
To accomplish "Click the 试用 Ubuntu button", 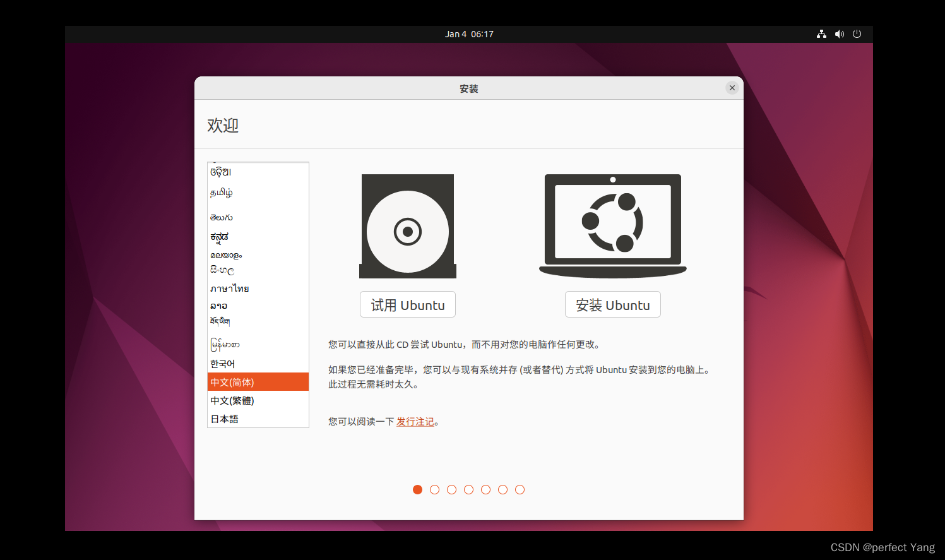I will click(x=408, y=304).
